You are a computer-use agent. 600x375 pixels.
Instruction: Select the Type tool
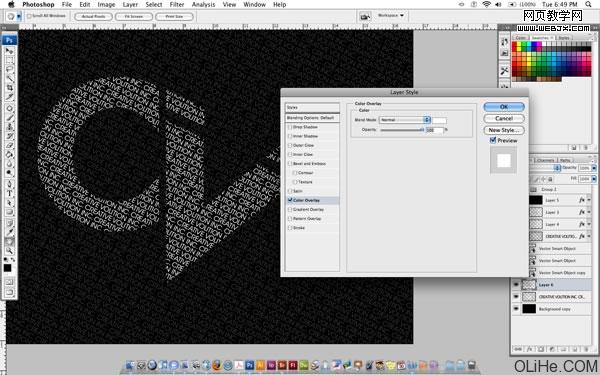click(10, 193)
